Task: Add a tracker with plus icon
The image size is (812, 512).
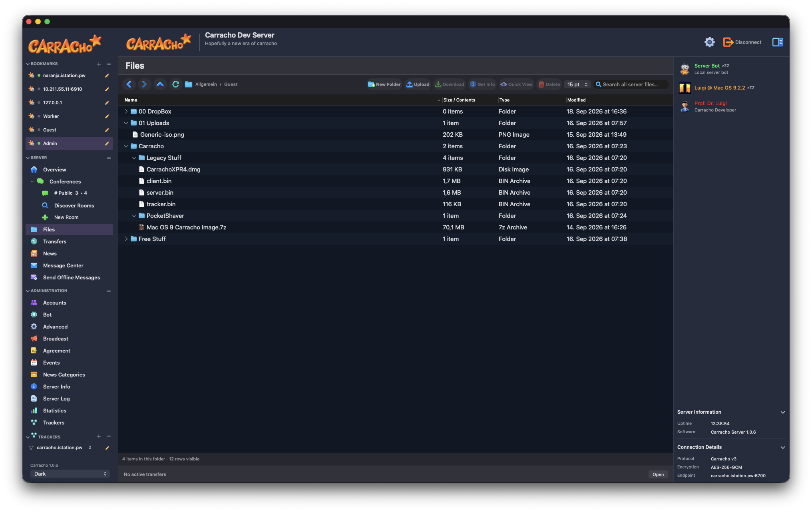Action: [99, 436]
